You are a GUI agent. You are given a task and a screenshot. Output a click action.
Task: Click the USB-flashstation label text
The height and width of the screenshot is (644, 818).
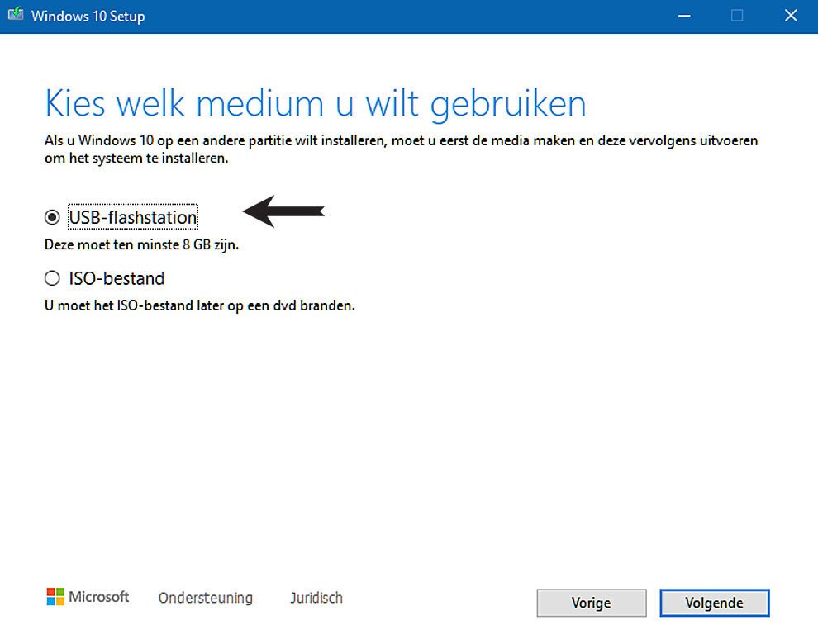133,217
